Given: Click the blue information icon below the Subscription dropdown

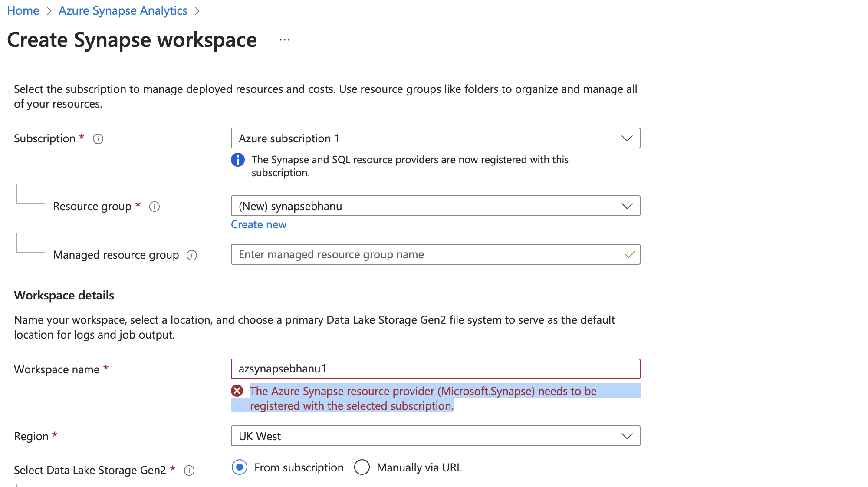Looking at the screenshot, I should [x=238, y=160].
